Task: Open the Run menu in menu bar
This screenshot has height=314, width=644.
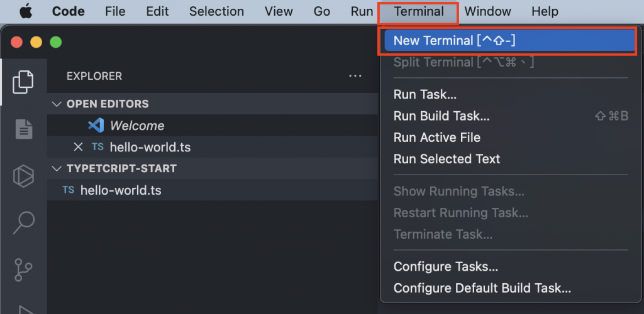Action: coord(362,11)
